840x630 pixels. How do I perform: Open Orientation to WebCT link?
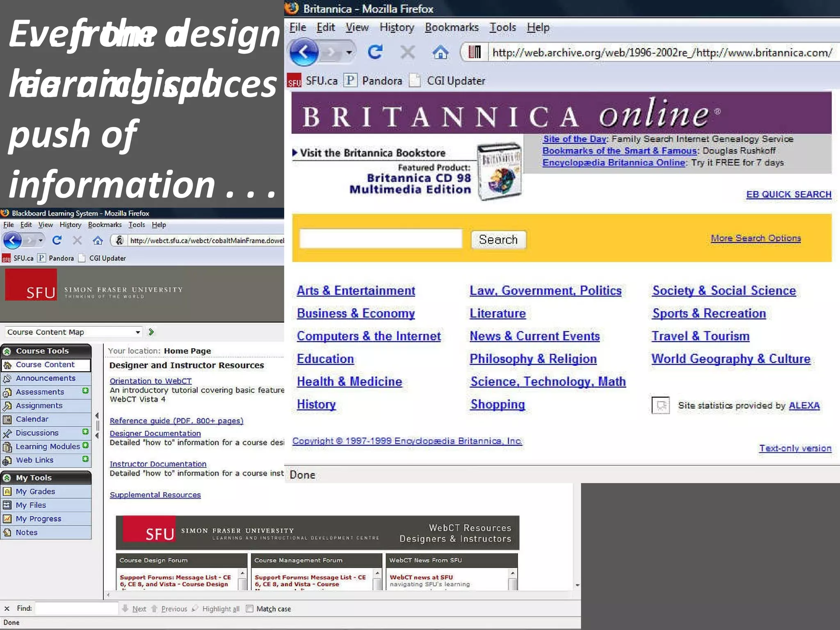[x=151, y=381]
